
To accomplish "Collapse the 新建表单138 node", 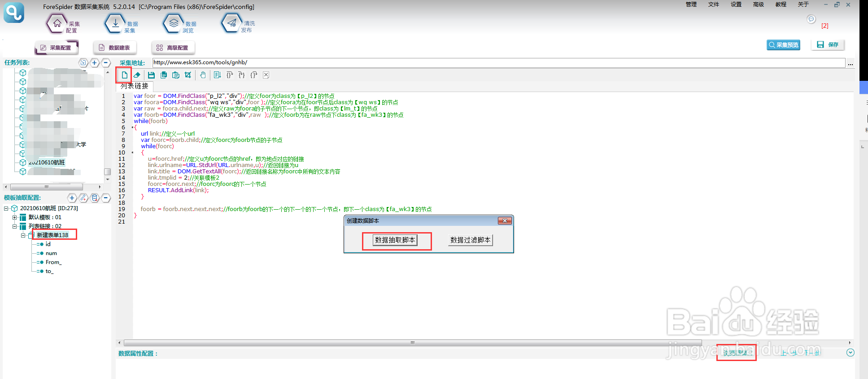I will pos(23,235).
